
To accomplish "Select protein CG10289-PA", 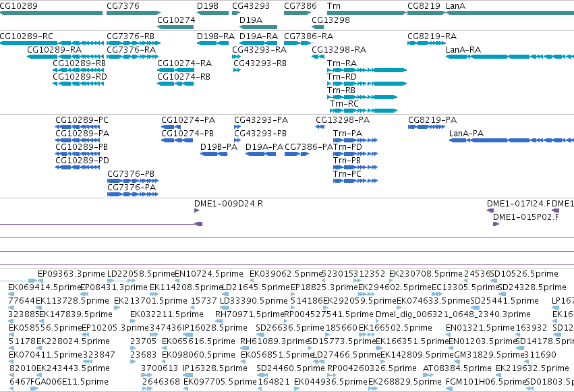I will (82, 134).
